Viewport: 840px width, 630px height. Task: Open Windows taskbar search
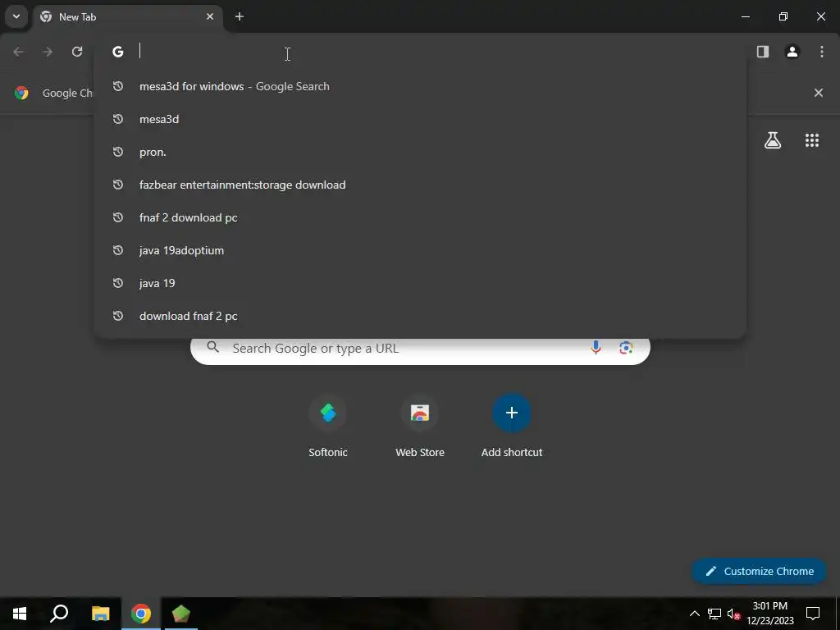coord(59,614)
